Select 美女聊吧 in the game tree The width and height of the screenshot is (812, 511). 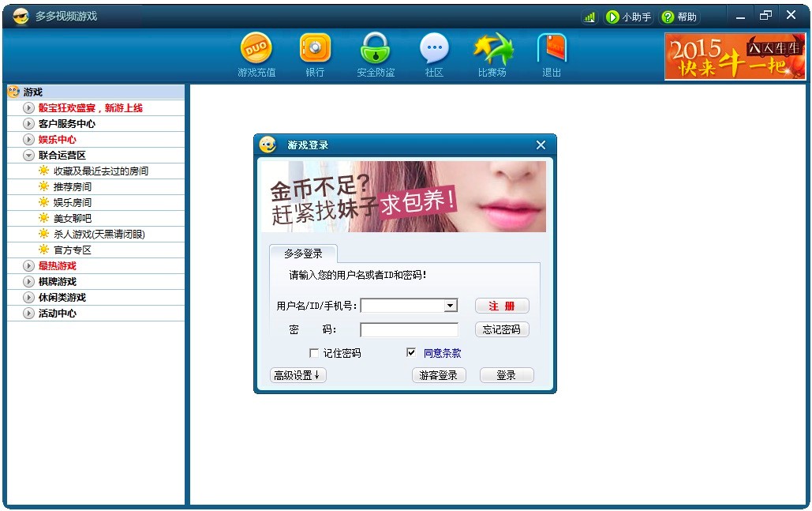pos(72,219)
